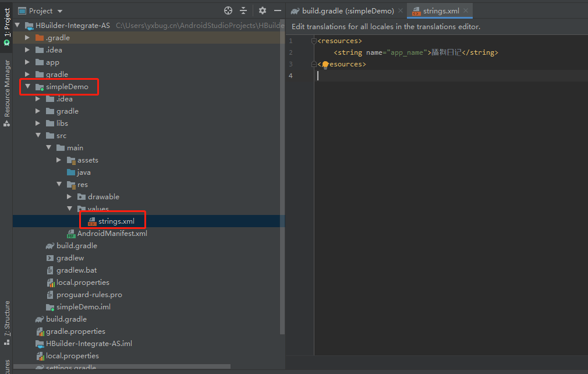Screen dimensions: 588x374
Task: Click the locate/scroll-from-source target icon
Action: (x=228, y=10)
